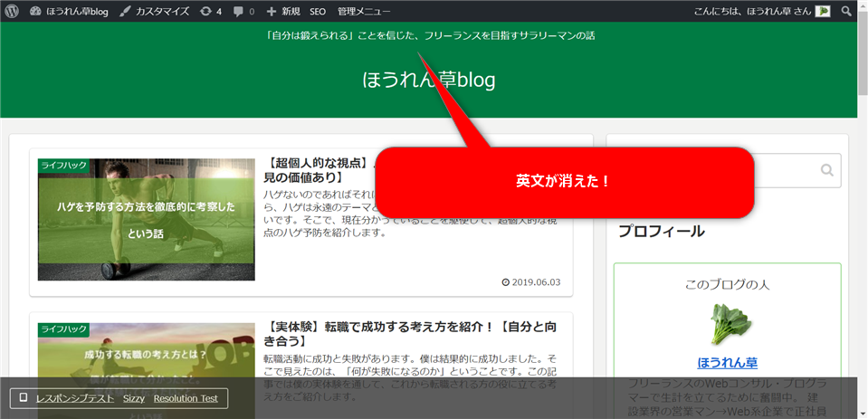Open the ほうれん草 profile link
This screenshot has height=419, width=868.
pos(728,363)
